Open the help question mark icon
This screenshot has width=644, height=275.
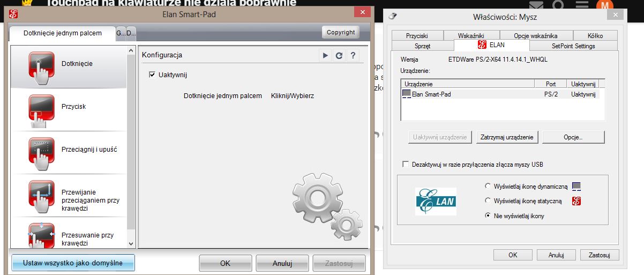click(x=353, y=55)
